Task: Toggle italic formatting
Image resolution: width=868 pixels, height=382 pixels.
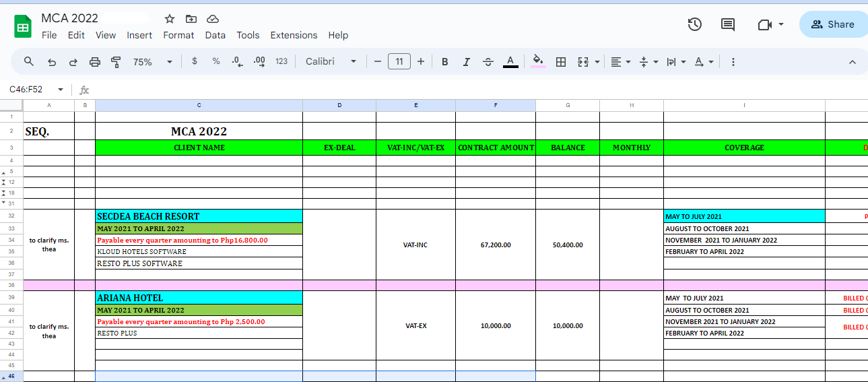Action: [x=466, y=61]
